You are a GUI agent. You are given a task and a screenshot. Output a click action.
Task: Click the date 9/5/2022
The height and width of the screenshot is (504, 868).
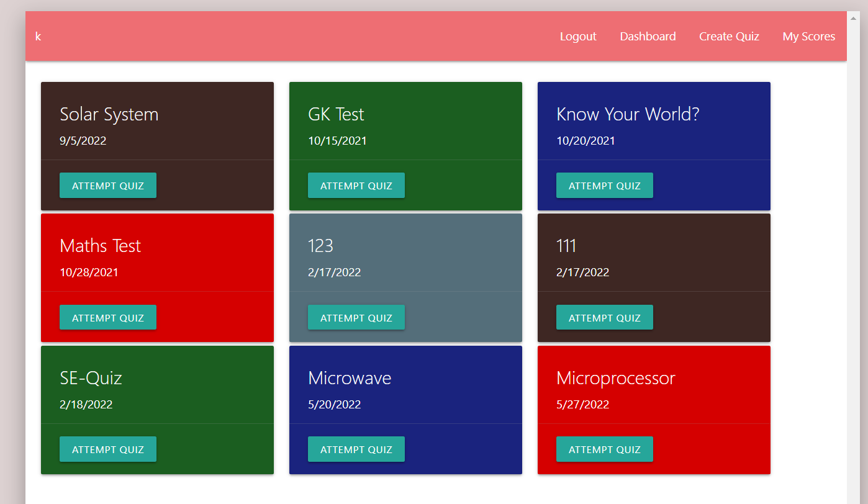click(83, 141)
